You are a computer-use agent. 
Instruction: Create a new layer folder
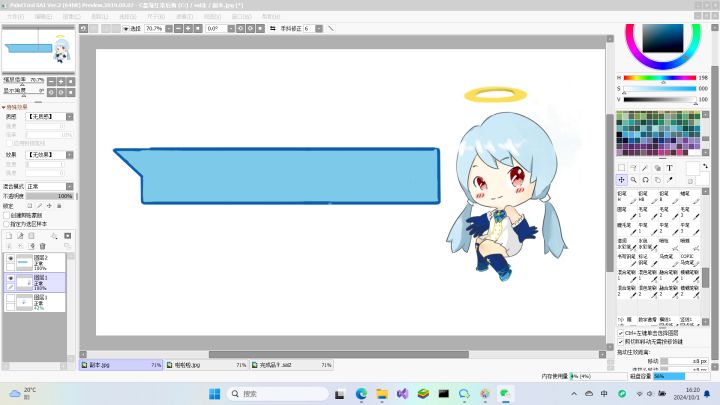[31, 236]
